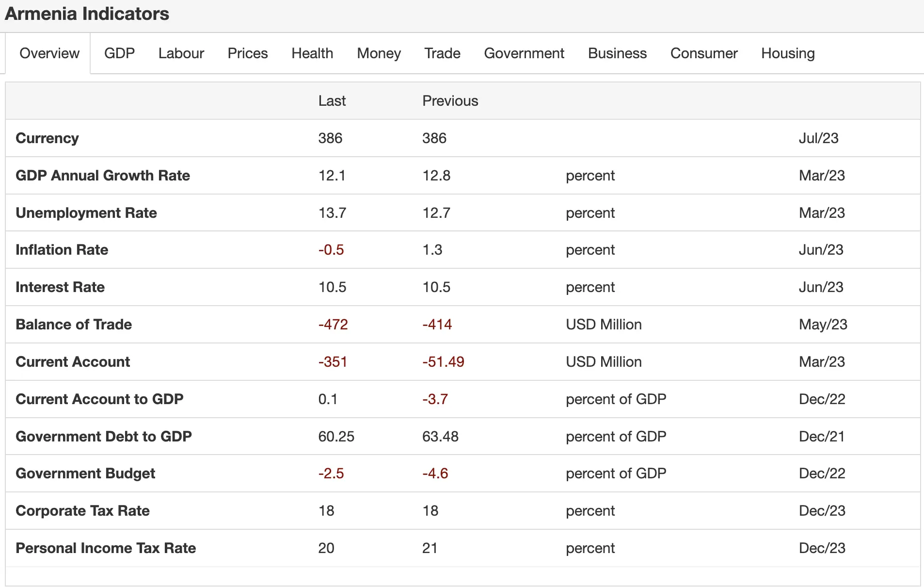Click Current Account to GDP previous -3.7
The width and height of the screenshot is (924, 587).
point(435,399)
